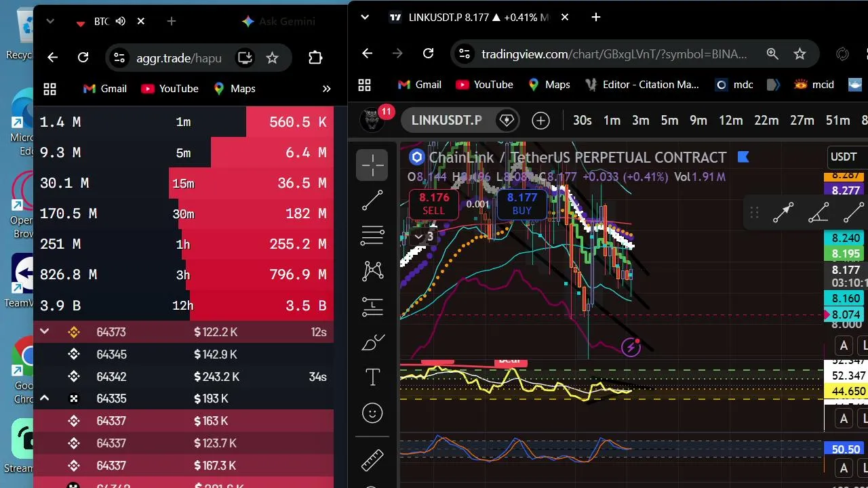The width and height of the screenshot is (868, 488).
Task: Open Ask Gemini in aggr window
Action: pos(279,22)
